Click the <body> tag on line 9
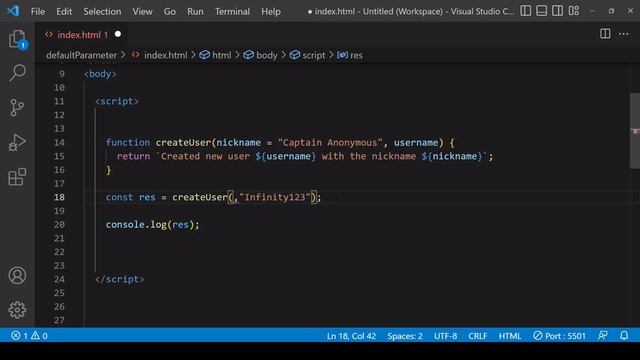 click(100, 74)
